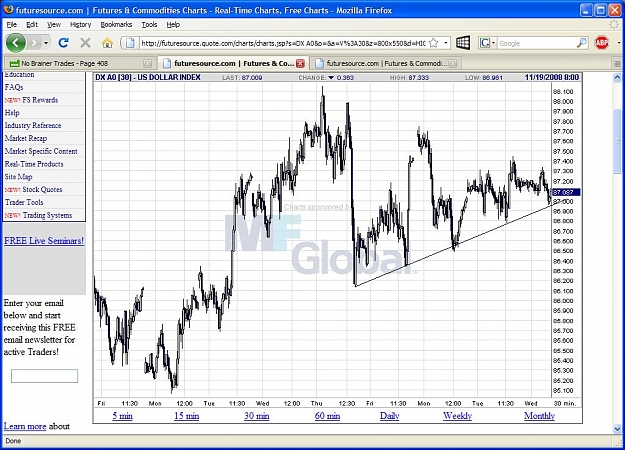Click the newsletter email input box

[44, 376]
